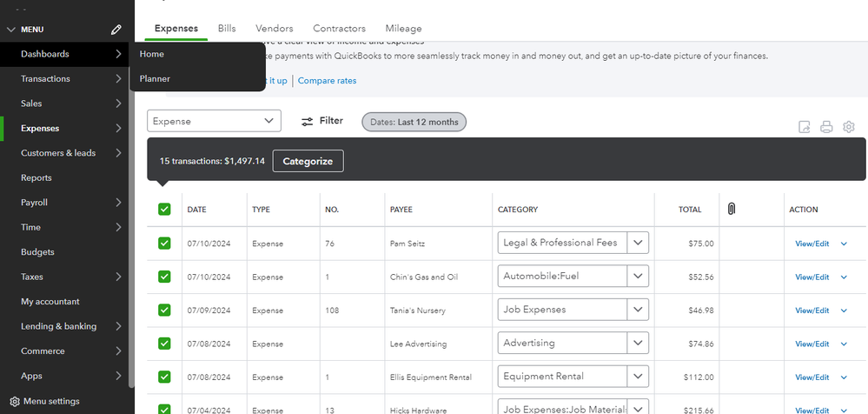This screenshot has width=868, height=414.
Task: Click the Categorize button
Action: 308,161
